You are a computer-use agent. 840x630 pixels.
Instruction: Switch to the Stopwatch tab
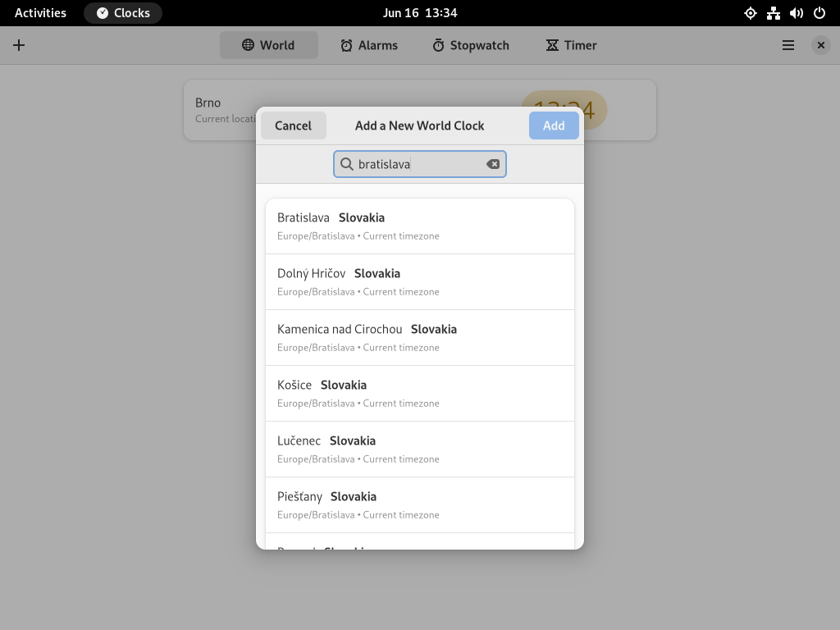pos(471,46)
